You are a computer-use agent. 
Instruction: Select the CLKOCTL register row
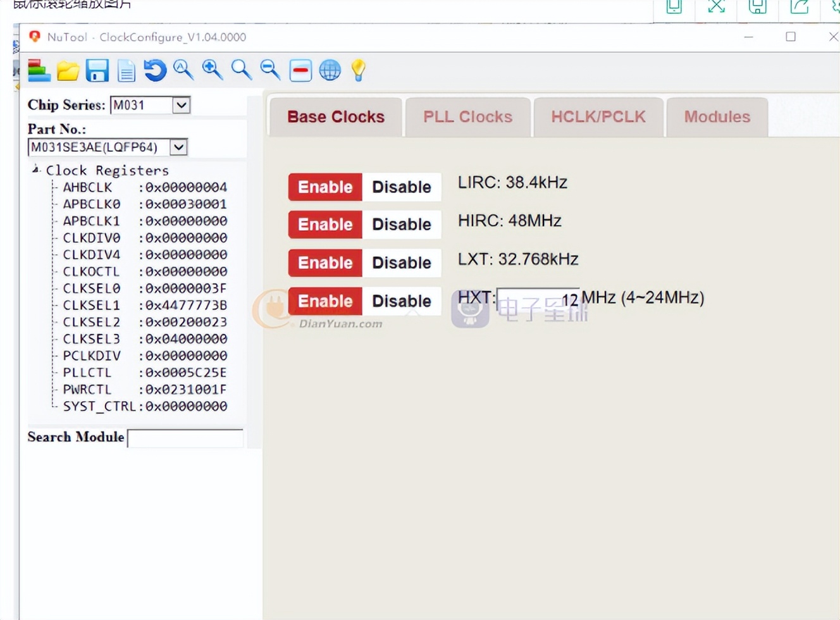[x=145, y=271]
